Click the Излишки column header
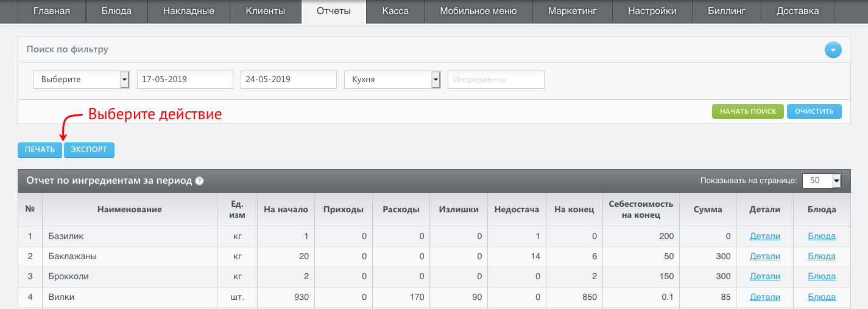 point(459,209)
